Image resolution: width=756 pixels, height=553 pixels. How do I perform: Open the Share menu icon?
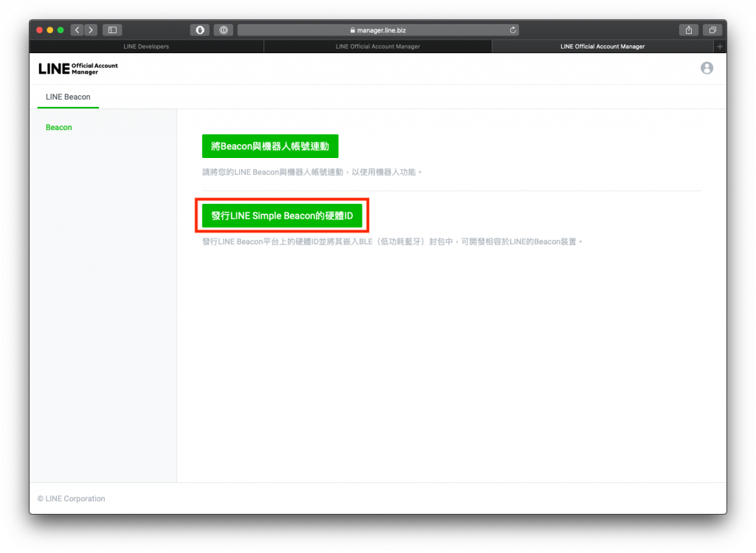tap(689, 30)
